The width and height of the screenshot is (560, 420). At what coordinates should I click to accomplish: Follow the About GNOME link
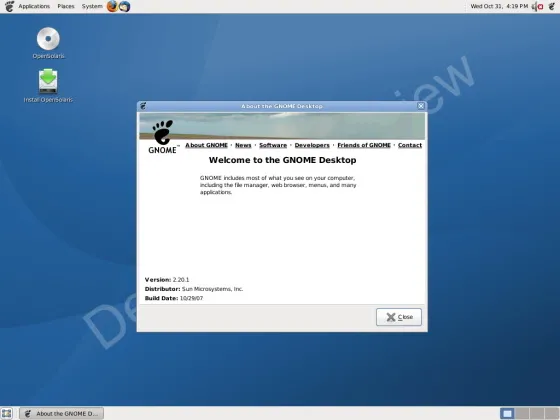pos(206,145)
